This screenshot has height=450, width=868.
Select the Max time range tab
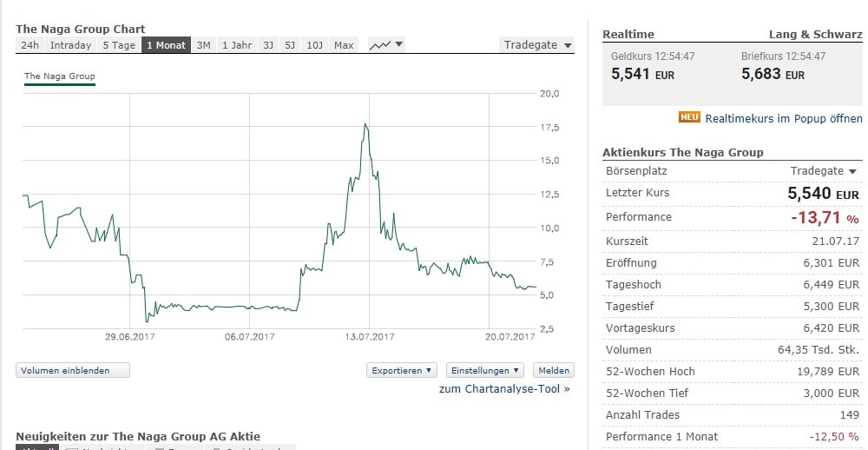pyautogui.click(x=344, y=45)
